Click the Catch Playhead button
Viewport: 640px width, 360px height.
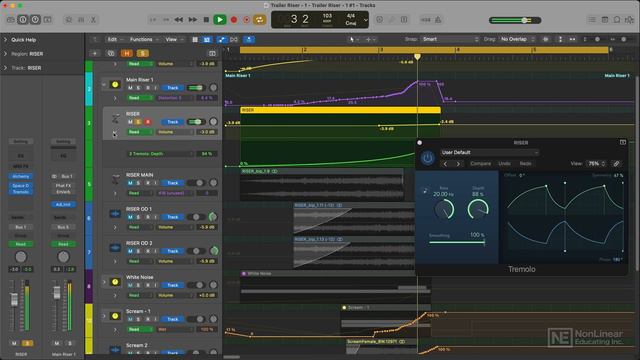pyautogui.click(x=249, y=40)
